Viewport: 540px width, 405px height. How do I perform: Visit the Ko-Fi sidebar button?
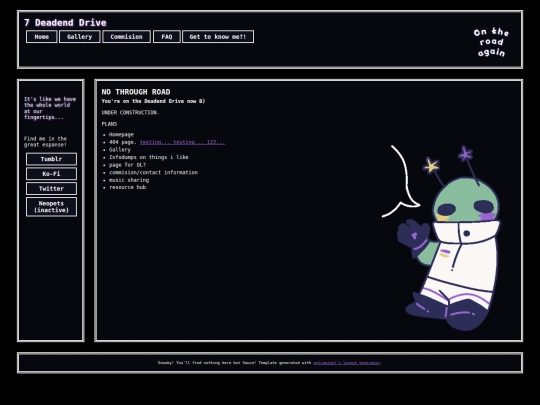[x=51, y=174]
